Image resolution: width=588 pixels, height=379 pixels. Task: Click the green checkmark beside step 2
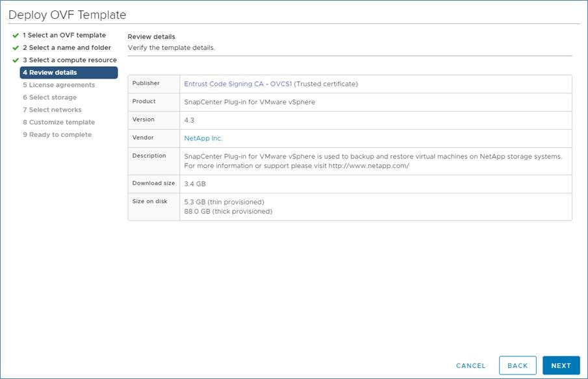pyautogui.click(x=16, y=48)
